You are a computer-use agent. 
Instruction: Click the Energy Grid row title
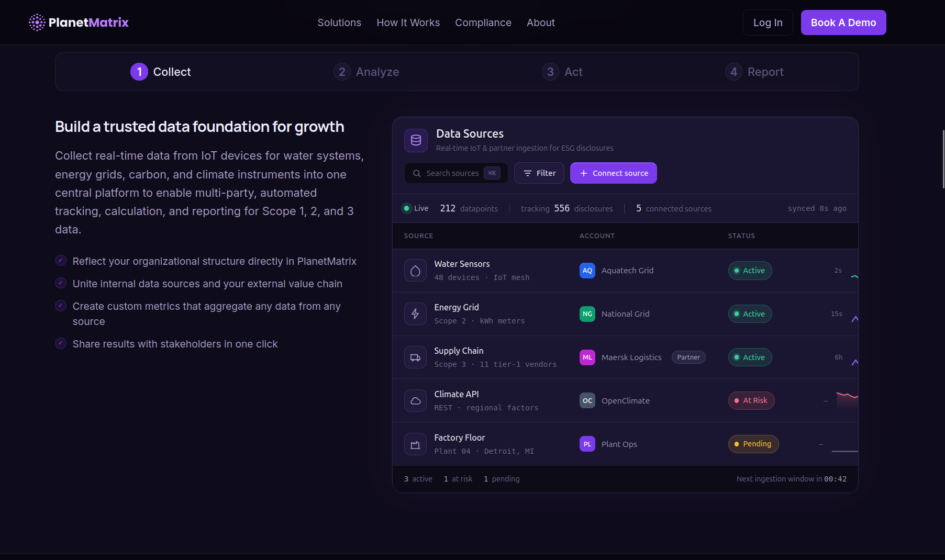pyautogui.click(x=457, y=307)
